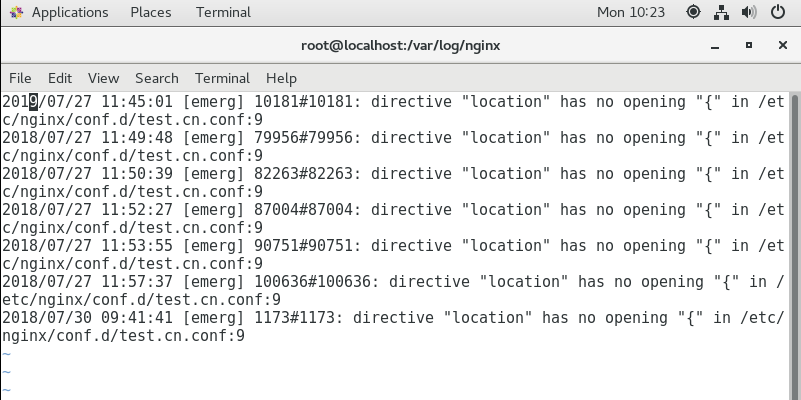This screenshot has height=400, width=801.
Task: Open the Places menu
Action: pyautogui.click(x=151, y=12)
